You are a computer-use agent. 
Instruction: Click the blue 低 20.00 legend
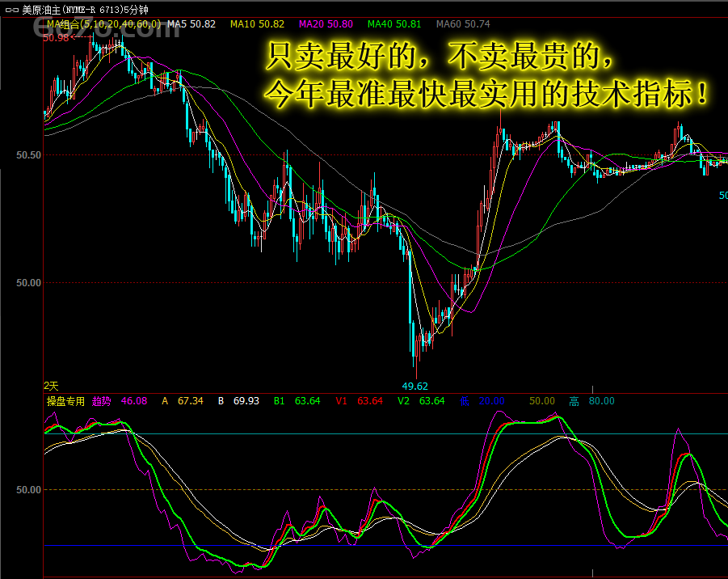482,401
